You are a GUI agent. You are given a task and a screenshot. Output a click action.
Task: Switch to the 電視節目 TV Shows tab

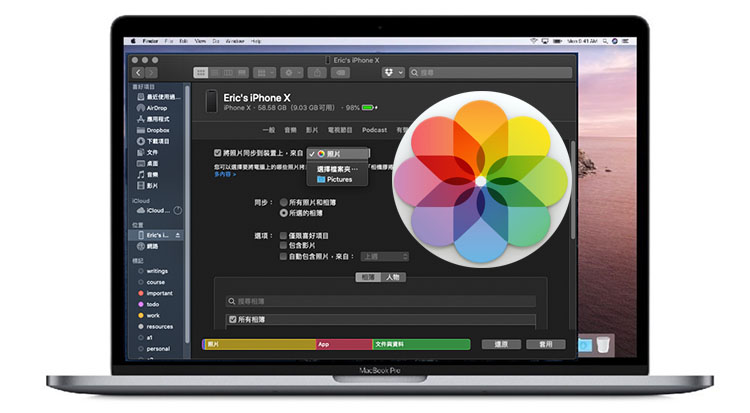point(340,130)
